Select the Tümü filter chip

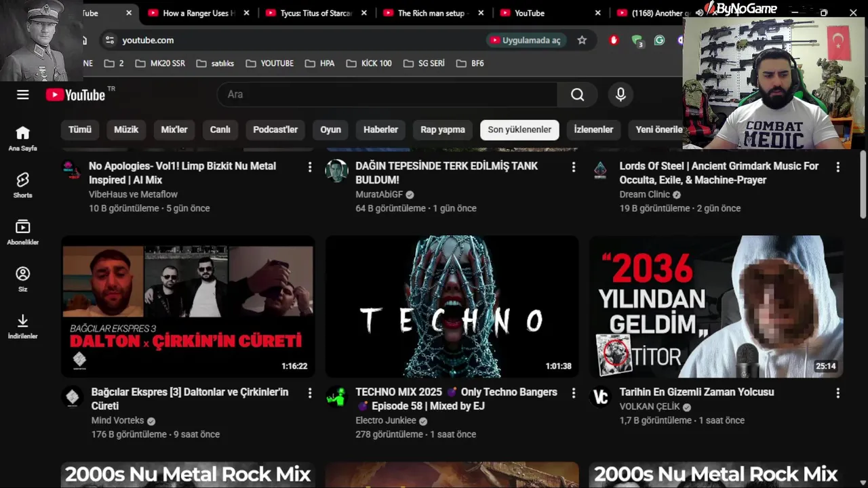[x=80, y=129]
